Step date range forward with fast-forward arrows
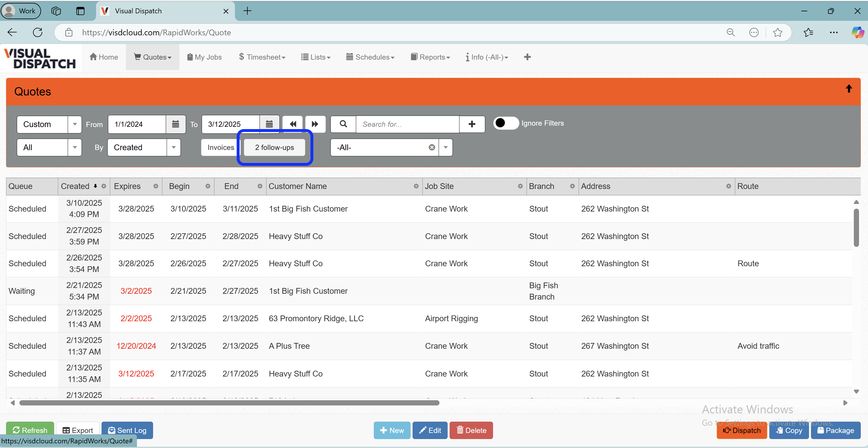 (x=315, y=124)
